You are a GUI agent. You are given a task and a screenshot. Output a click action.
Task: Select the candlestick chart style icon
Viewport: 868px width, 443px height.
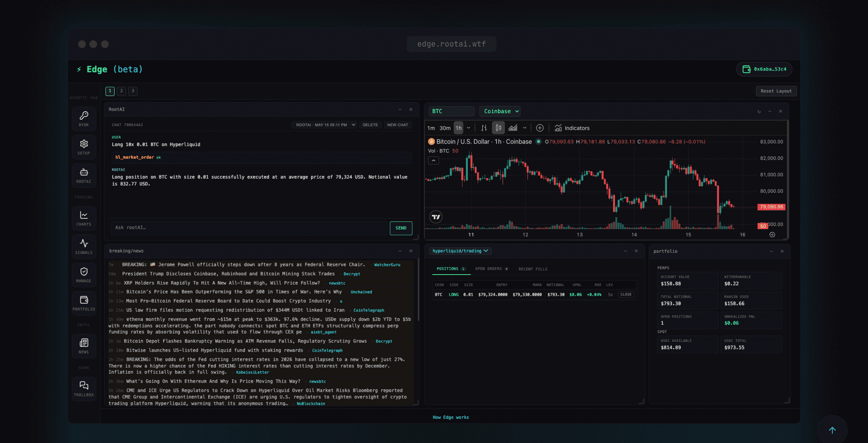point(498,128)
